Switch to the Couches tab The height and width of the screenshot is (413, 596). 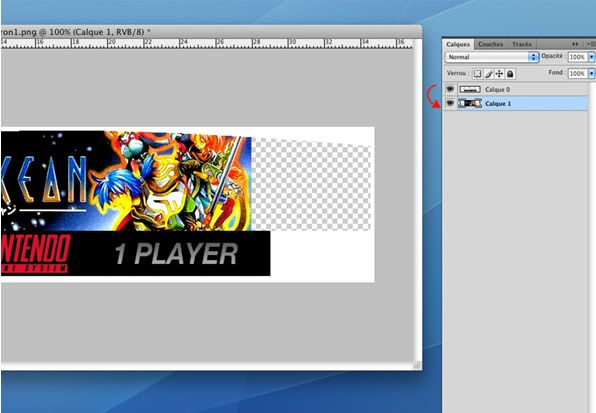click(x=490, y=44)
